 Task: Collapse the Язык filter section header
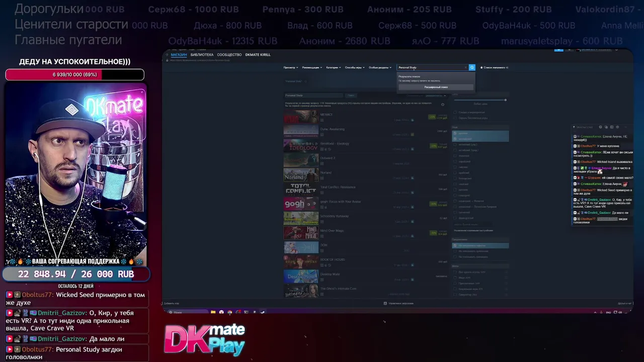tap(480, 127)
